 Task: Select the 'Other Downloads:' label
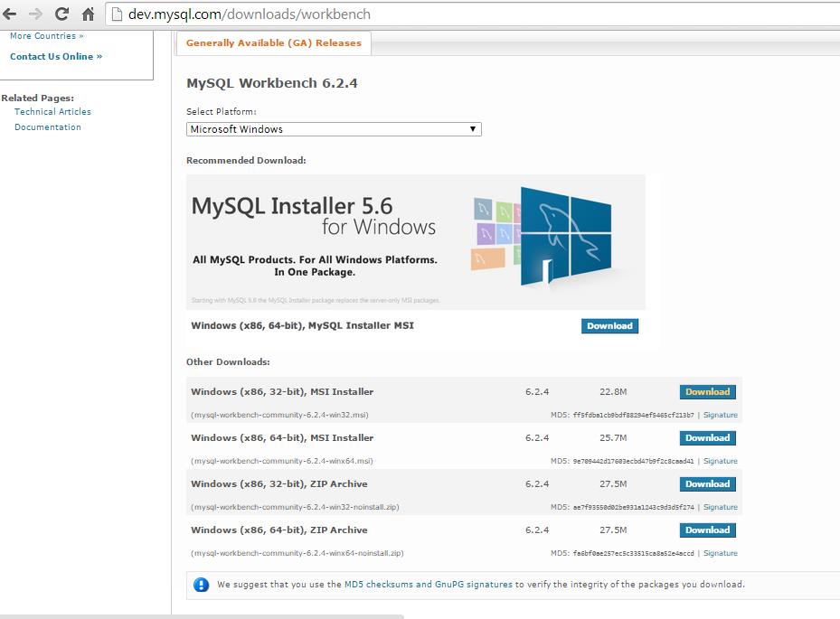point(228,362)
